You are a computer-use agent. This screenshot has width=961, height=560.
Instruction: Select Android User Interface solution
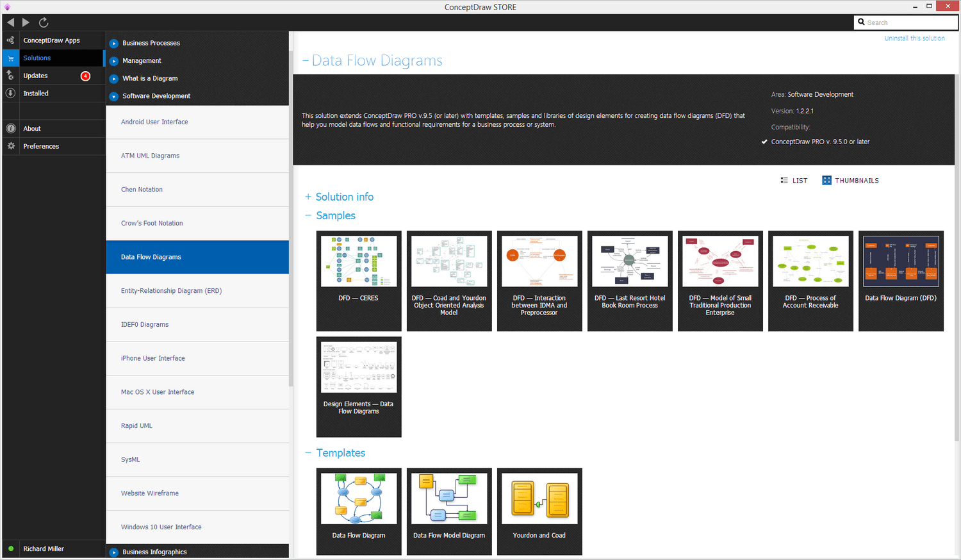click(x=197, y=122)
